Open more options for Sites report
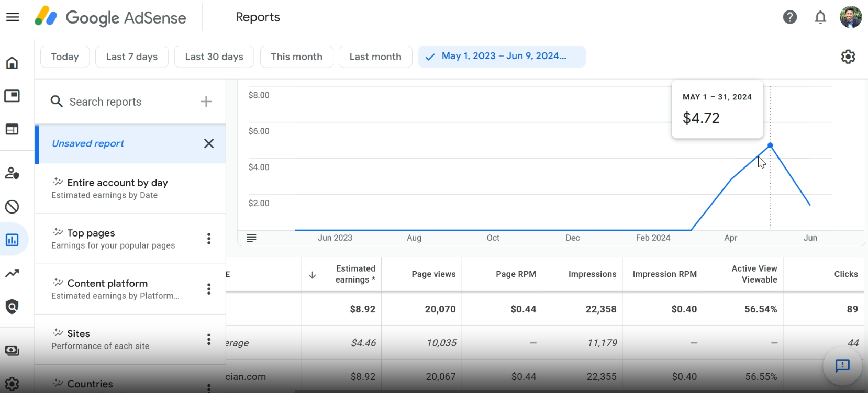Viewport: 868px width, 393px height. pos(209,339)
